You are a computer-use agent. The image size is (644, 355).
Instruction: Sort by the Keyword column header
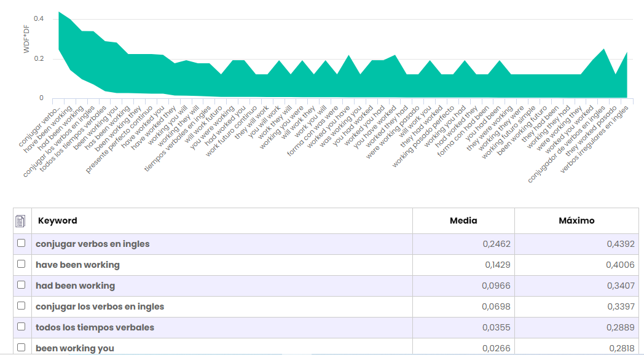click(58, 220)
